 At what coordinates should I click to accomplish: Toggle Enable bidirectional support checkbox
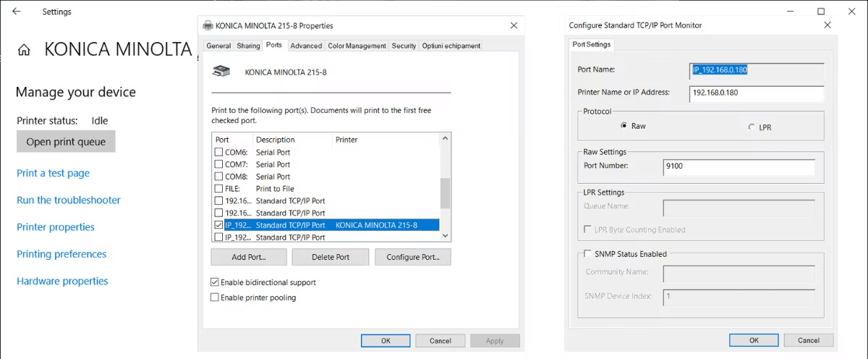tap(215, 282)
